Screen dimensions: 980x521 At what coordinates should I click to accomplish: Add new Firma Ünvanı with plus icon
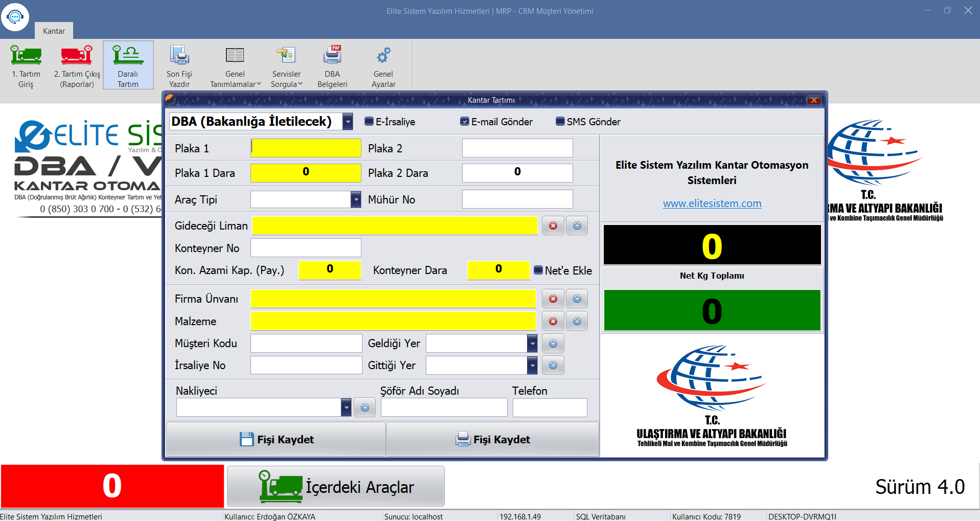577,299
